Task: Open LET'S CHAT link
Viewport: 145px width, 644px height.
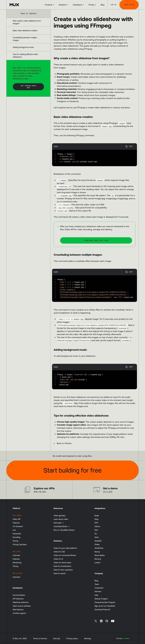Action: coord(108,491)
